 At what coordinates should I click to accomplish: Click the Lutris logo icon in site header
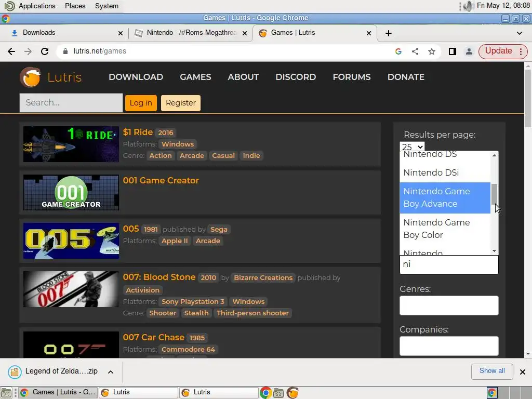pos(31,77)
